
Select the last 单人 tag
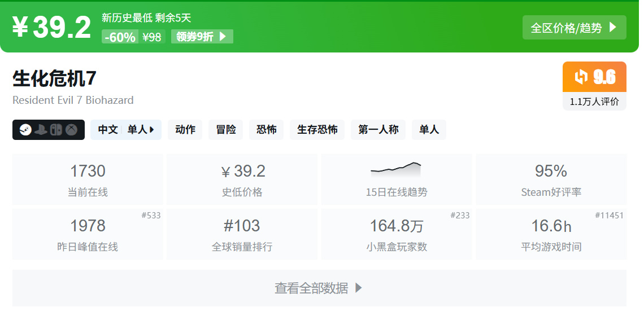[429, 130]
